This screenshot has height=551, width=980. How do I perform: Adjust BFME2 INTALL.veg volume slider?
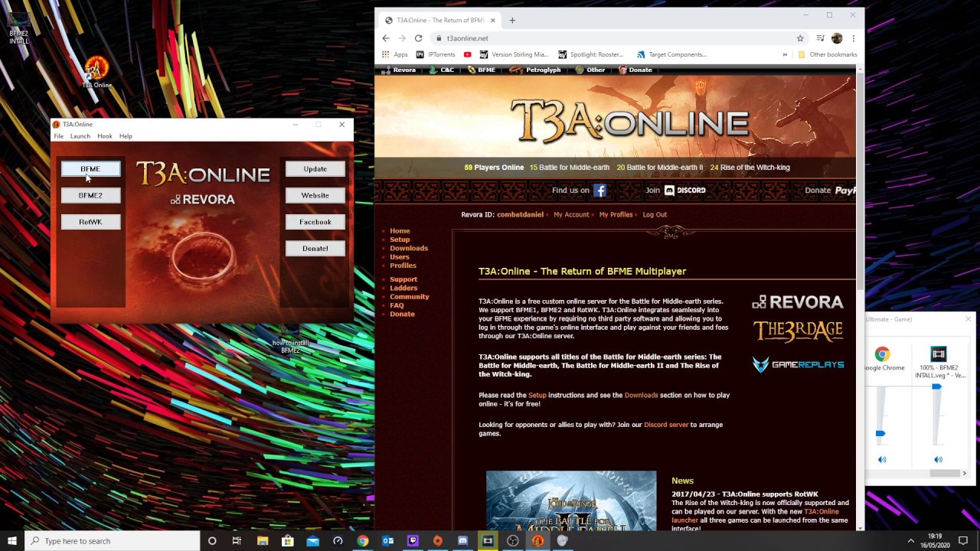pyautogui.click(x=936, y=387)
